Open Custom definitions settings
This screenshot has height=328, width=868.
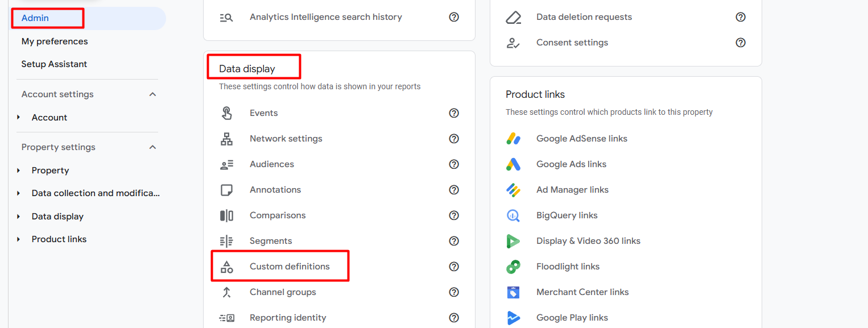coord(290,267)
